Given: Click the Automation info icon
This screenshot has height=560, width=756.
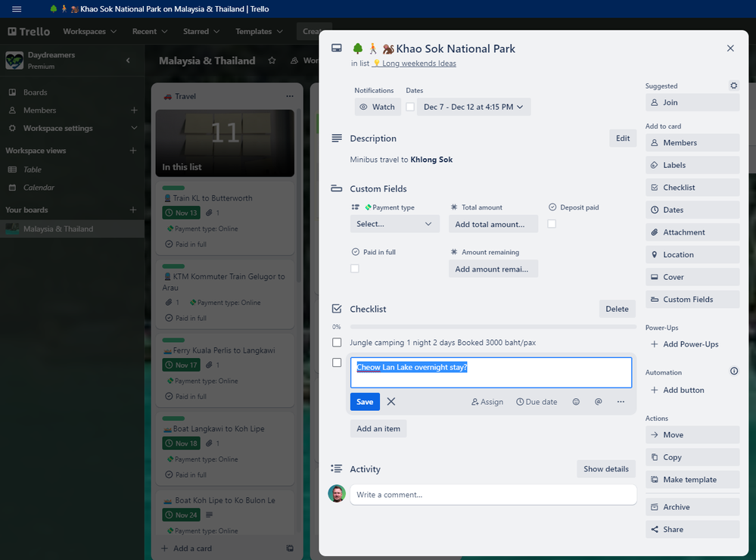Looking at the screenshot, I should [x=734, y=371].
